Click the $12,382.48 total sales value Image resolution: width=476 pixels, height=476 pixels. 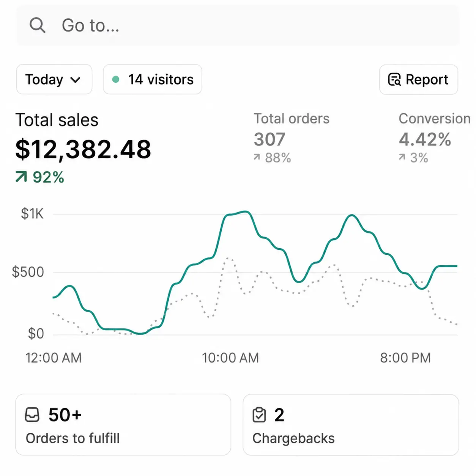83,149
